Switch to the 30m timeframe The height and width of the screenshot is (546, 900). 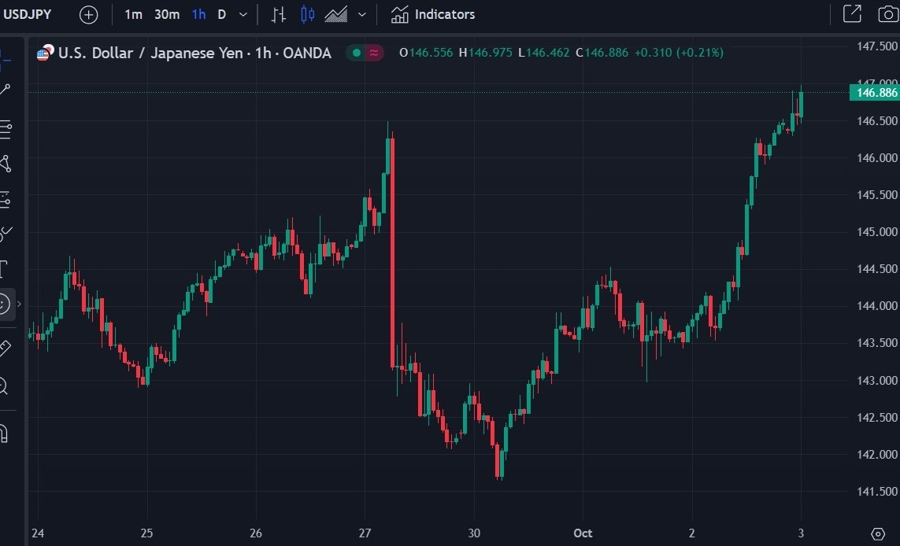(x=166, y=15)
